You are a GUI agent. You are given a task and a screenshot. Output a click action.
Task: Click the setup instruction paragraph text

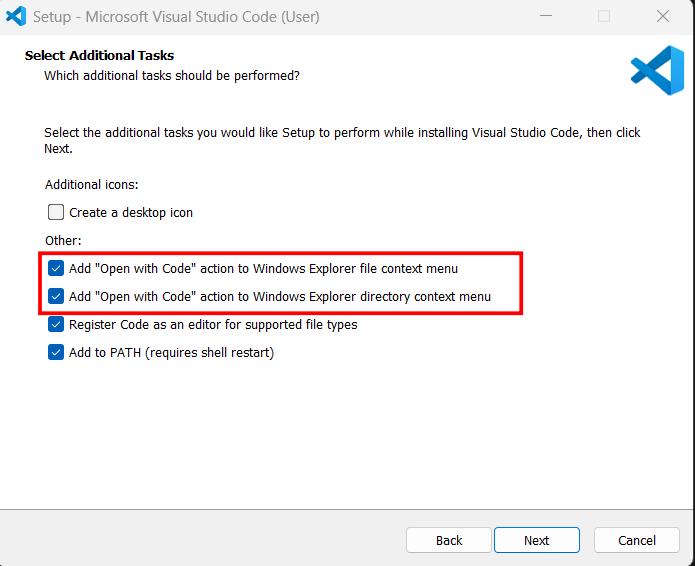(342, 141)
